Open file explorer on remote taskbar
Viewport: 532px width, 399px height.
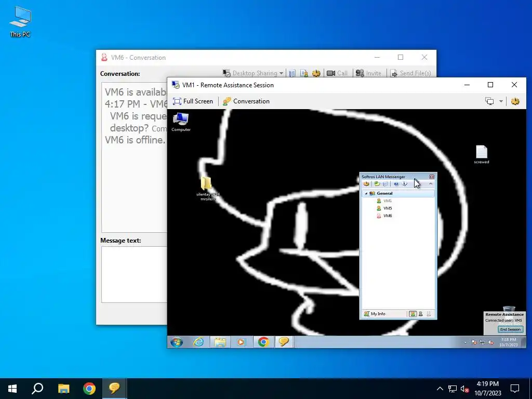click(220, 342)
